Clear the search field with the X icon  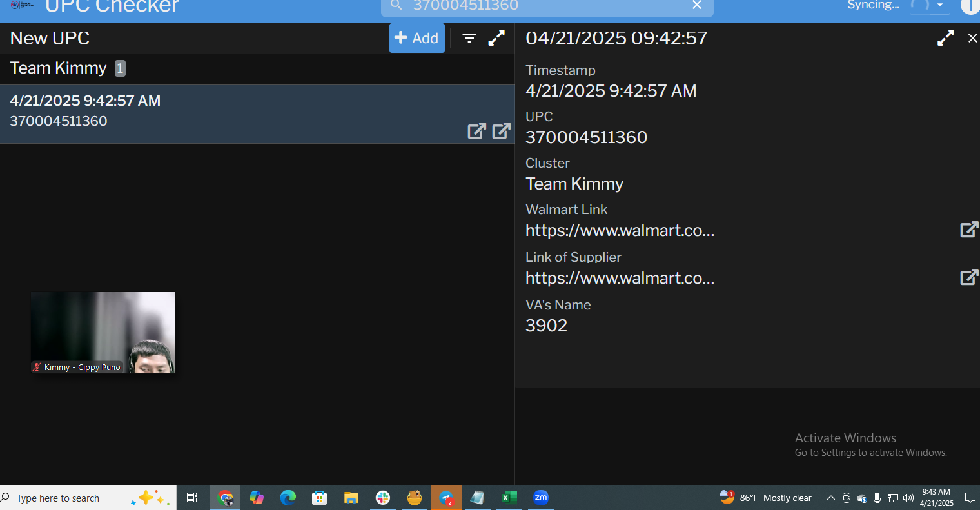tap(697, 6)
